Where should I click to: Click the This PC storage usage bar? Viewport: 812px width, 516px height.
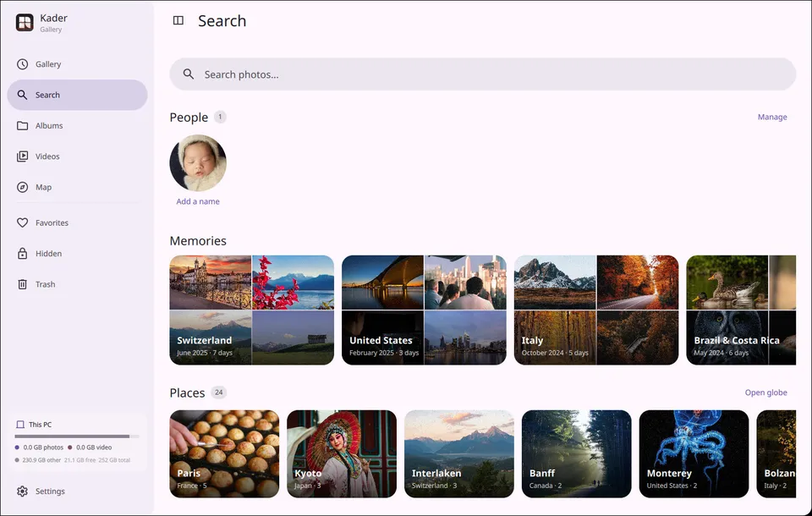77,436
